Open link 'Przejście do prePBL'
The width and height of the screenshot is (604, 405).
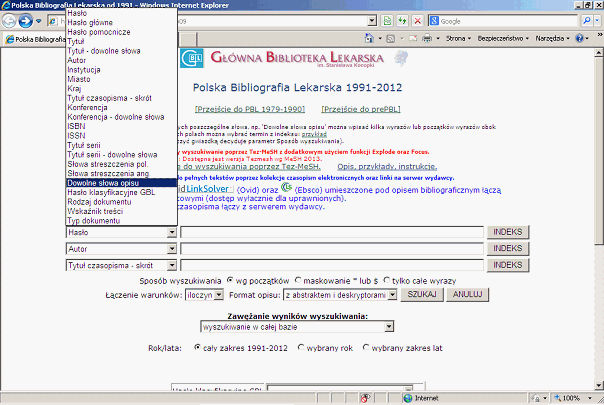(x=361, y=109)
